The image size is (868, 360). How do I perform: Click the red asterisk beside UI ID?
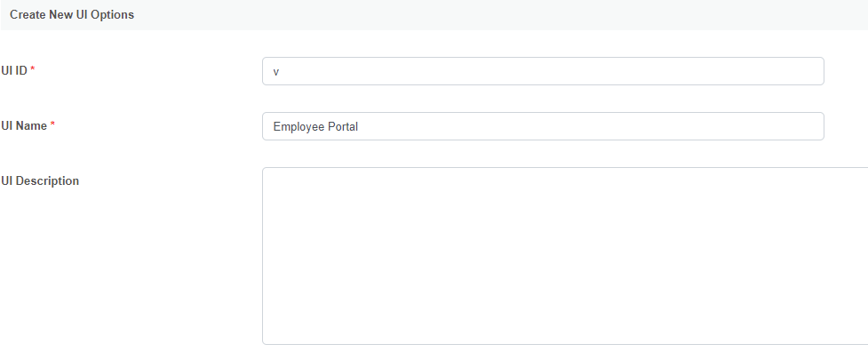coord(33,71)
